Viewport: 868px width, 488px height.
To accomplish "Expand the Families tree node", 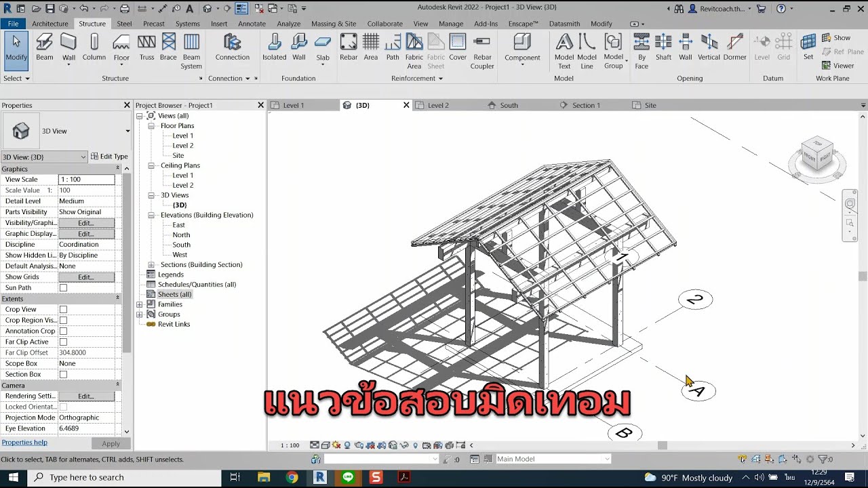I will [x=140, y=304].
